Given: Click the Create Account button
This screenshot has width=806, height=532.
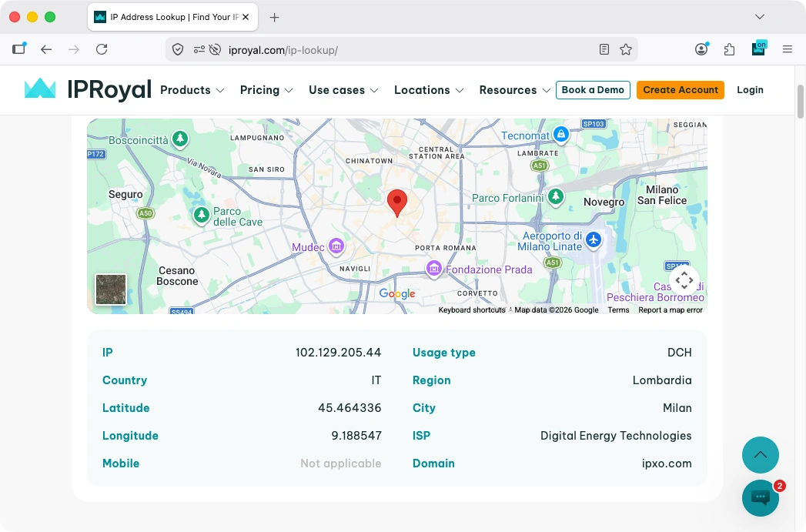Looking at the screenshot, I should click(x=680, y=90).
